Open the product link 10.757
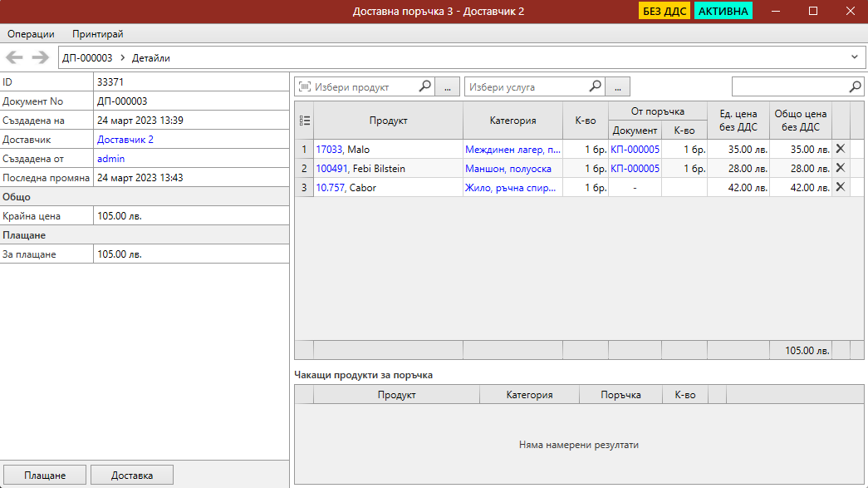868x488 pixels. click(331, 188)
